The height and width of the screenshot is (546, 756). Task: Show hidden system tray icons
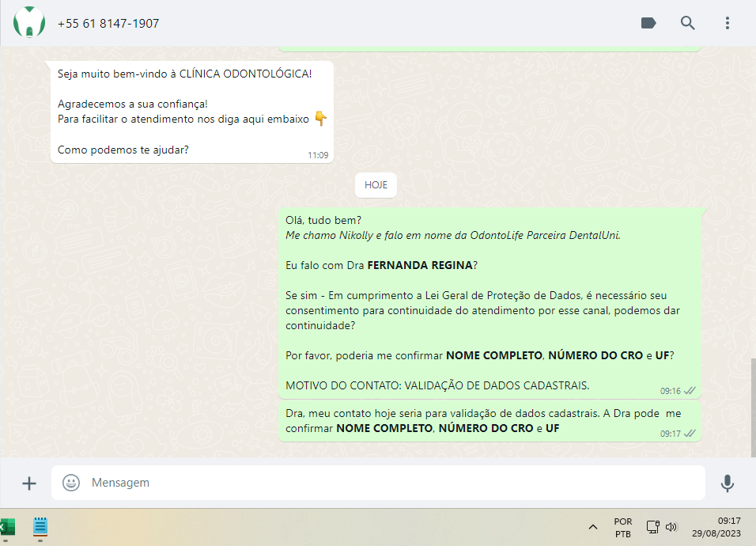tap(593, 527)
